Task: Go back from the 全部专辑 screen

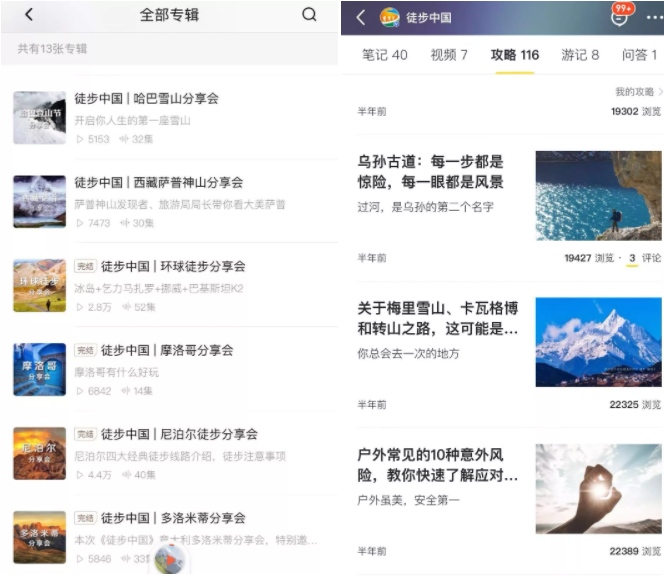Action: (x=29, y=15)
